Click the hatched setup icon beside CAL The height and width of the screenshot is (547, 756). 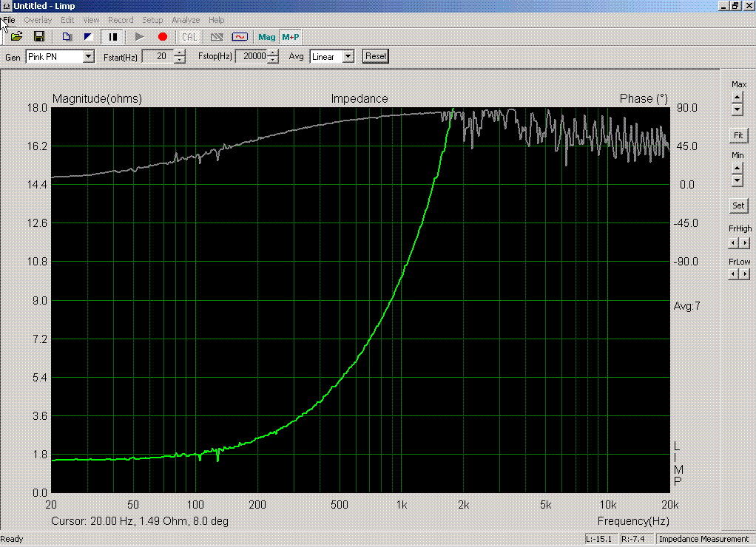pos(217,37)
